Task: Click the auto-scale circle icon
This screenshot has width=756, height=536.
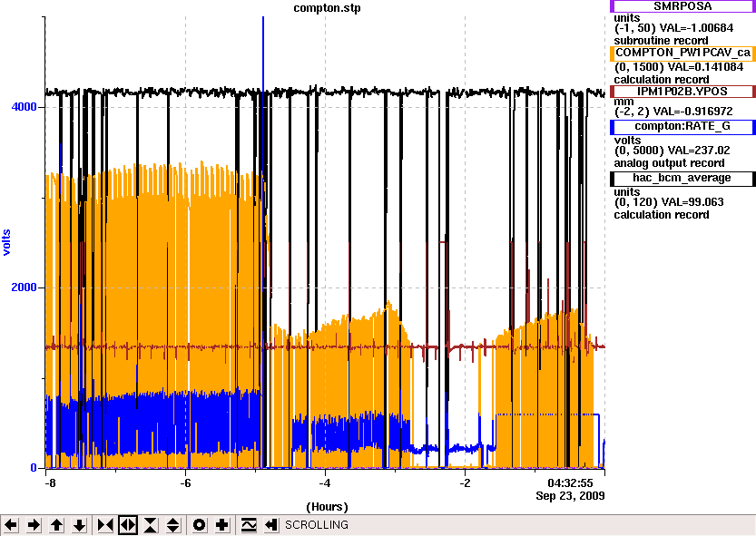Action: (199, 525)
